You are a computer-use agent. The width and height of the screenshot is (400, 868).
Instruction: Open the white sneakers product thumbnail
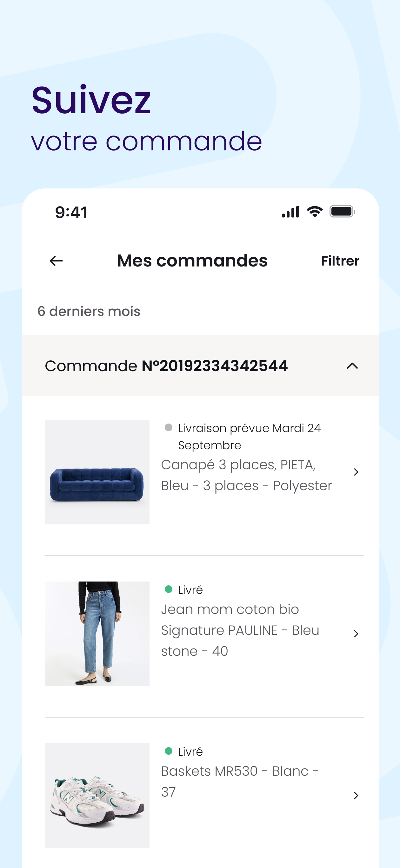(x=97, y=795)
